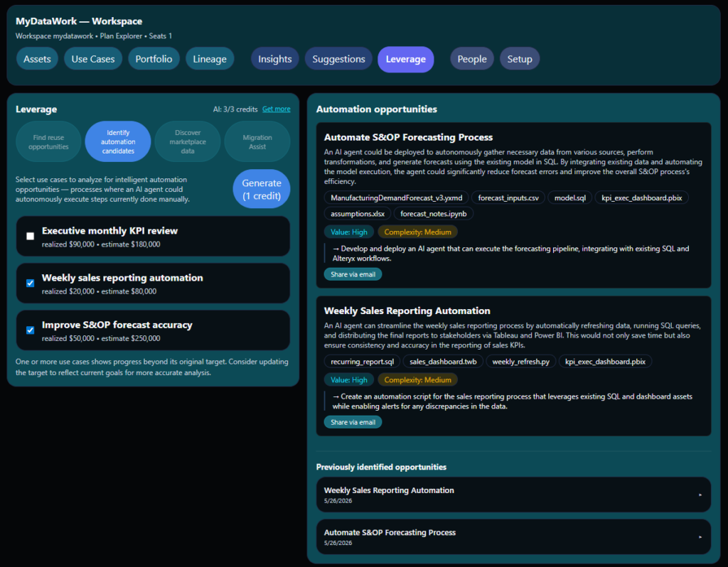Select Find reuse opportunities mode
Image resolution: width=728 pixels, height=567 pixels.
pos(48,141)
